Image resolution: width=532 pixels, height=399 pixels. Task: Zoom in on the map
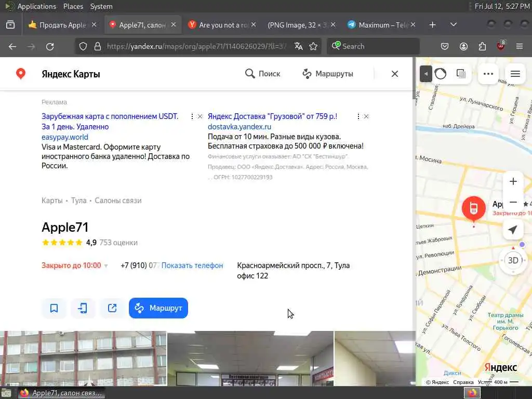513,181
